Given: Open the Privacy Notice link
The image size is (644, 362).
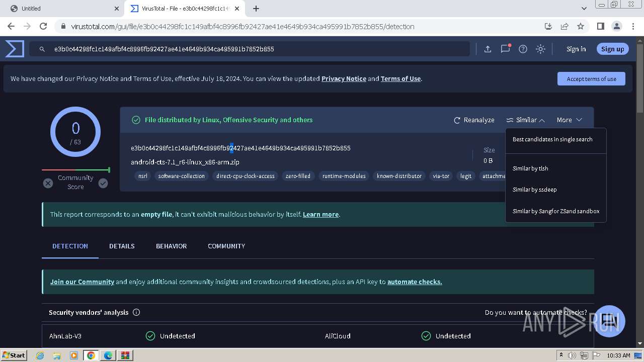Looking at the screenshot, I should [344, 78].
